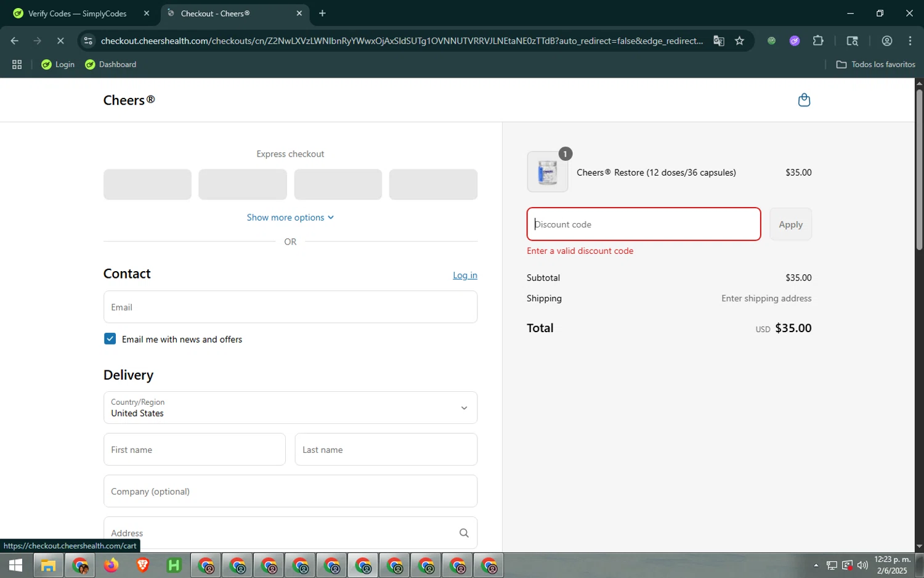View site information icon in address bar
The height and width of the screenshot is (578, 924).
[x=88, y=41]
